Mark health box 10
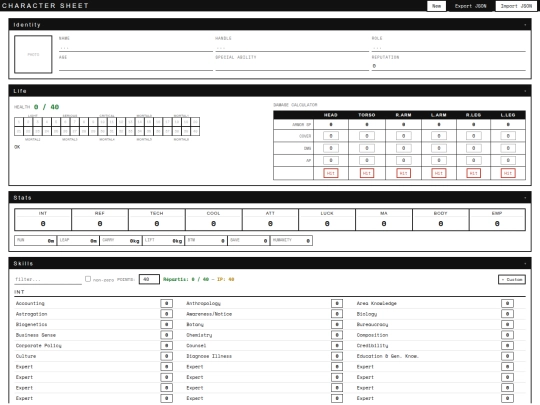This screenshot has width=540, height=405. (x=102, y=122)
